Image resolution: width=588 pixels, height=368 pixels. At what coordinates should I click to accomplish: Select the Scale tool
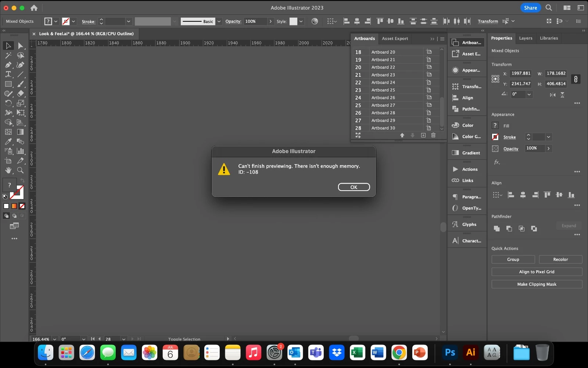(x=21, y=103)
